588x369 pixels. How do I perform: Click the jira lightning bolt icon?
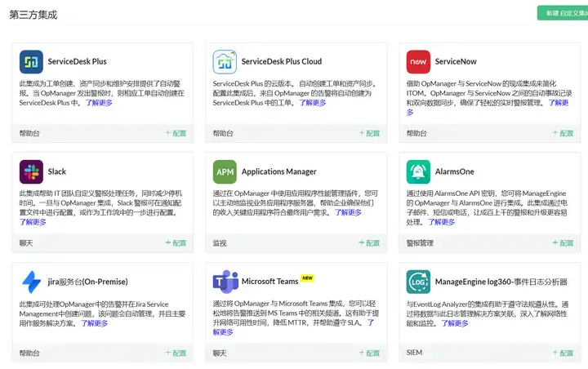(32, 282)
